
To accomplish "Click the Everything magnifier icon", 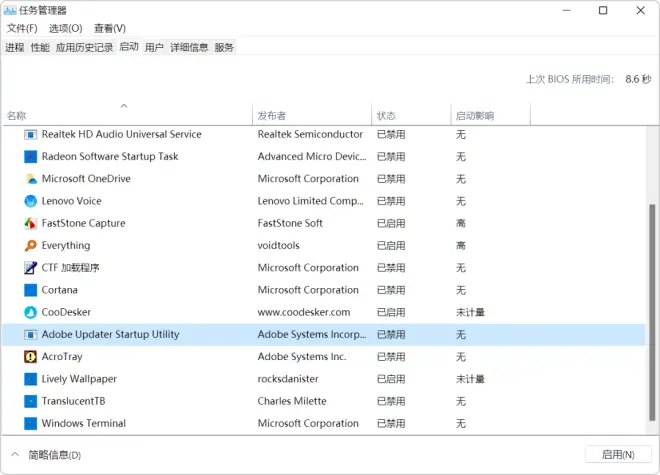I will [x=31, y=246].
